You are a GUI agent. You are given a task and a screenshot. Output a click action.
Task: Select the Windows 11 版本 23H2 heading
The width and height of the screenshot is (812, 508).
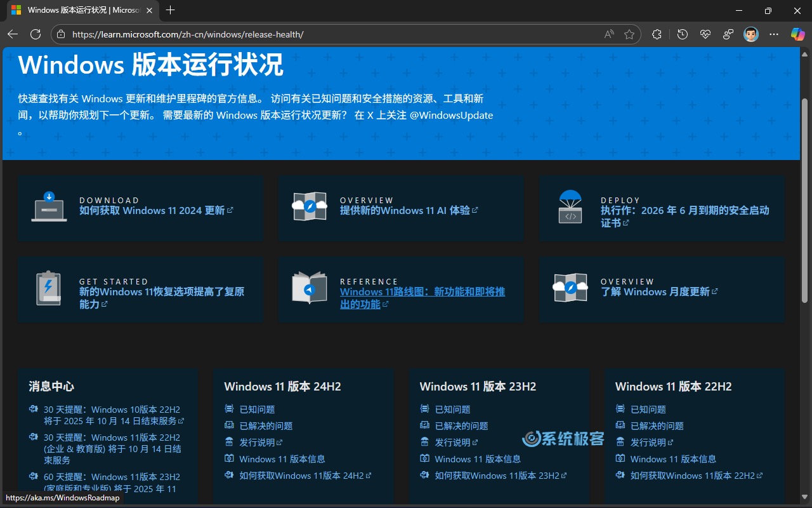pyautogui.click(x=478, y=386)
